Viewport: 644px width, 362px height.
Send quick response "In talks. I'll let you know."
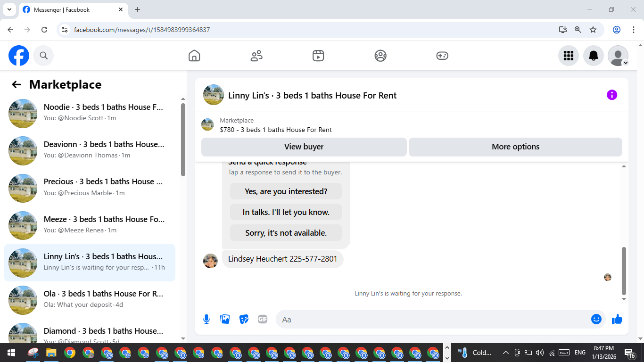click(286, 212)
